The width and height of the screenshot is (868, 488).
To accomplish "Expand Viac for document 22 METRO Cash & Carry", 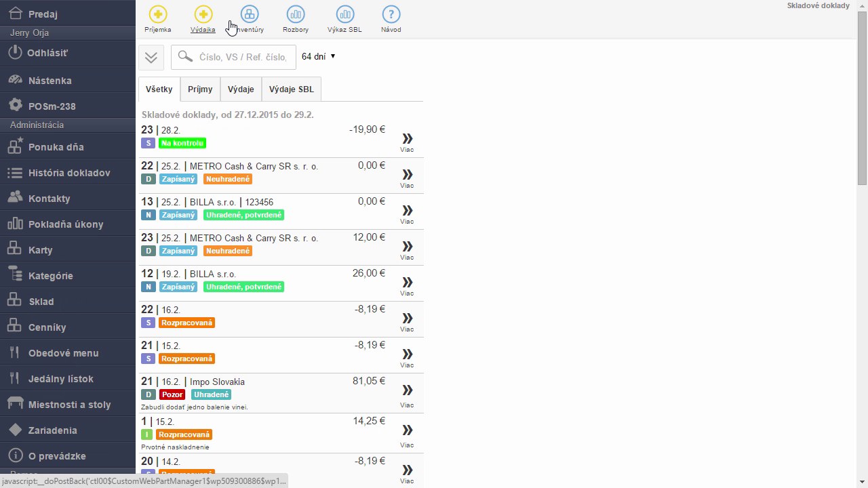I will point(407,177).
